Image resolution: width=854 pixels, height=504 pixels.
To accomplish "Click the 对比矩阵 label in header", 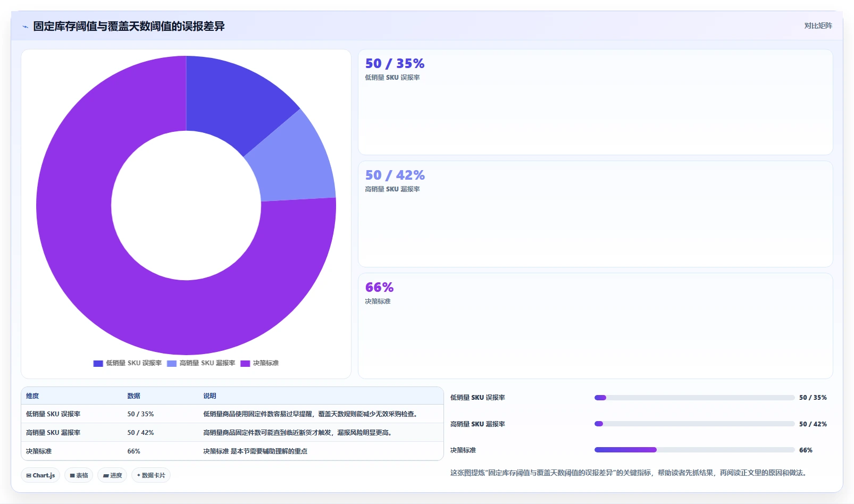I will click(818, 26).
